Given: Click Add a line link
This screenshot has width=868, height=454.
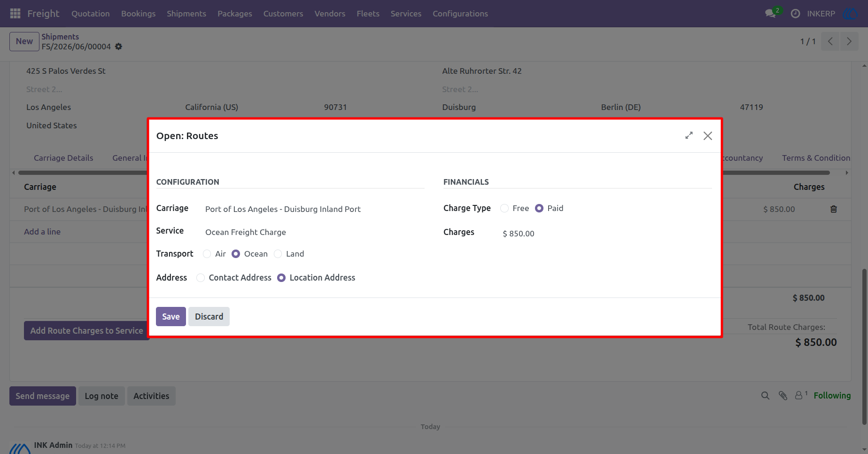Looking at the screenshot, I should [x=42, y=232].
